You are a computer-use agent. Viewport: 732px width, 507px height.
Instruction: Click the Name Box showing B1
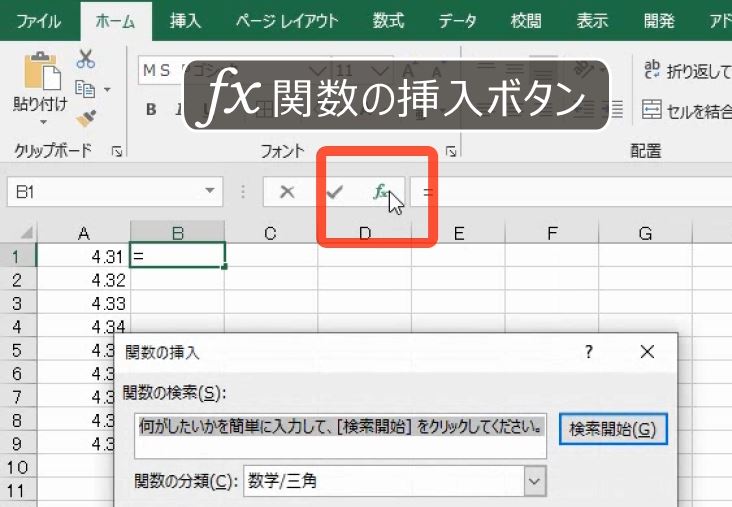pyautogui.click(x=115, y=191)
